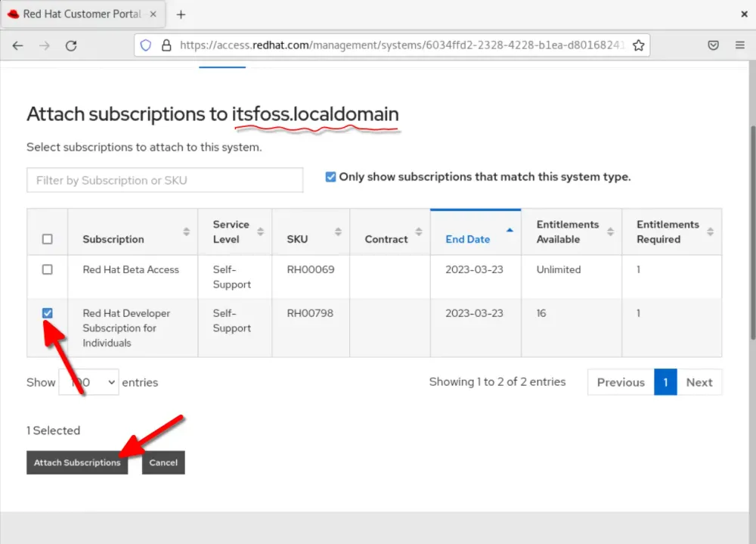756x544 pixels.
Task: Sort by Entitlements Available arrows
Action: [610, 232]
